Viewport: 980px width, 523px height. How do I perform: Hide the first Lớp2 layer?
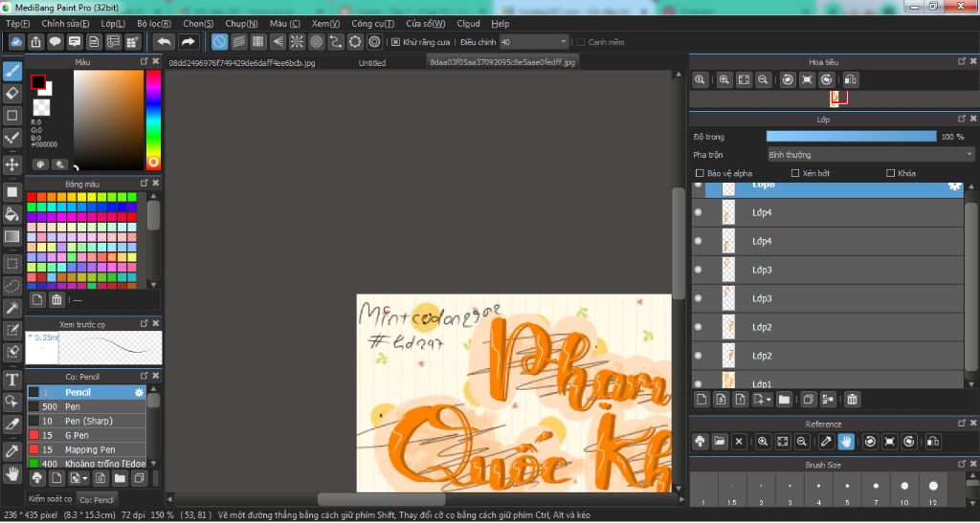click(x=698, y=327)
